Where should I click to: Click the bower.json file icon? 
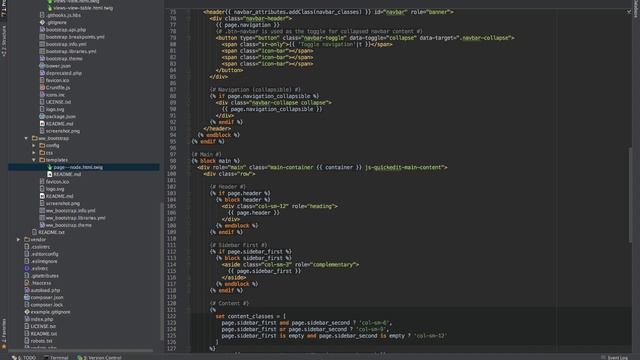click(x=42, y=66)
